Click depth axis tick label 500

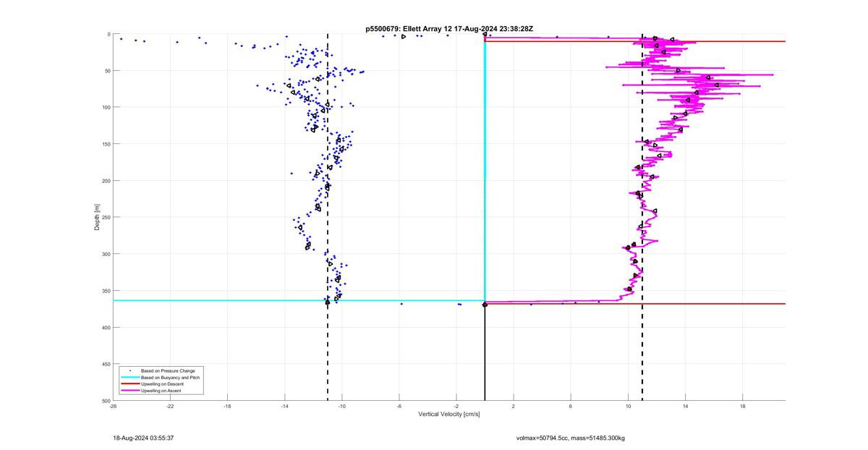coord(106,401)
